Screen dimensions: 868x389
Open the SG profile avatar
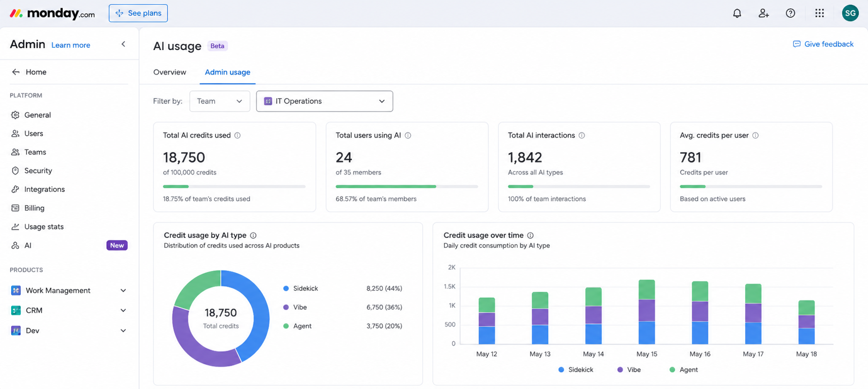pyautogui.click(x=850, y=13)
